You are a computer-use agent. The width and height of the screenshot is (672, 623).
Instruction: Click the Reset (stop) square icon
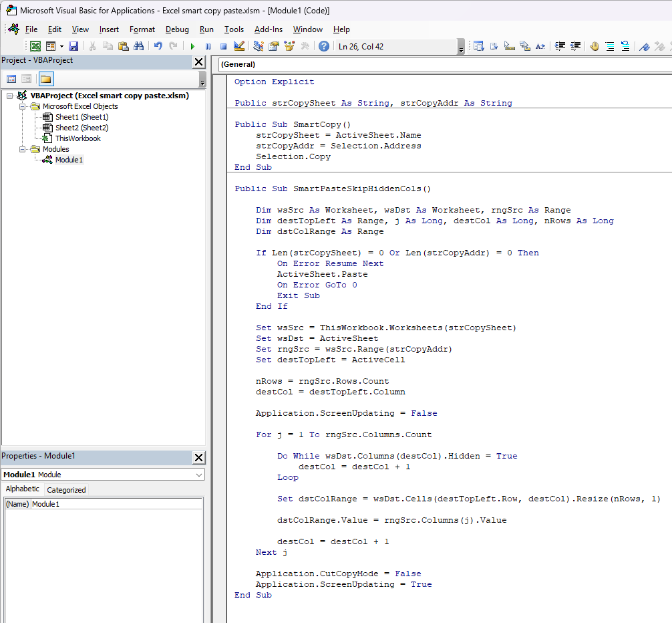(x=223, y=46)
